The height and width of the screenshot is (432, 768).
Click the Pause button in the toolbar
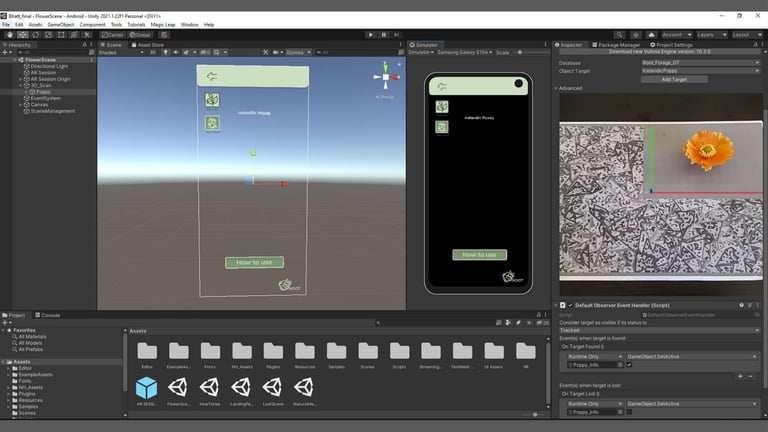click(x=384, y=34)
